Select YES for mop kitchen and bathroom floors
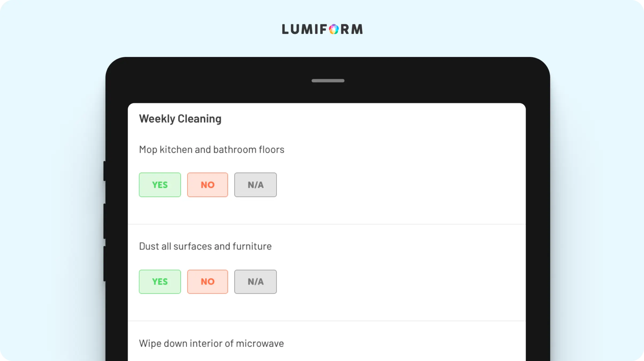 click(x=160, y=185)
